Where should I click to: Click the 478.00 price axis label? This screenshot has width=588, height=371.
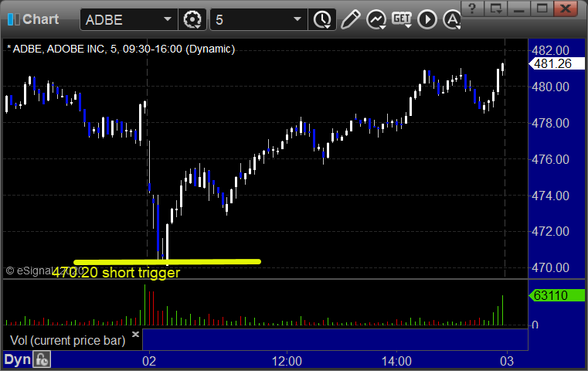pyautogui.click(x=550, y=123)
